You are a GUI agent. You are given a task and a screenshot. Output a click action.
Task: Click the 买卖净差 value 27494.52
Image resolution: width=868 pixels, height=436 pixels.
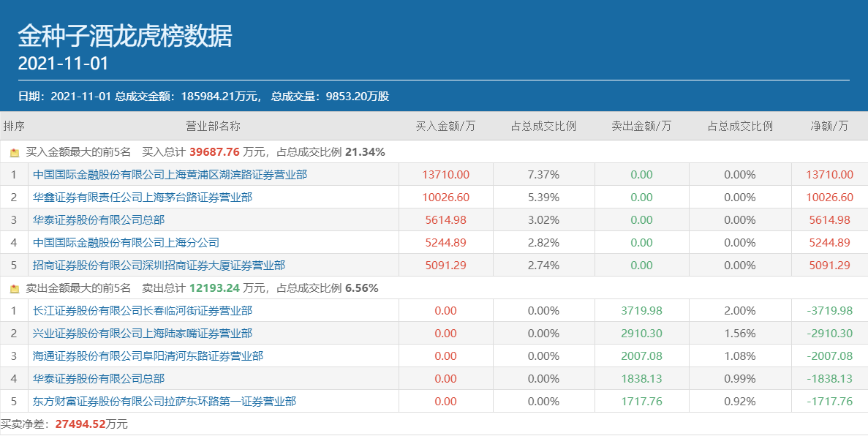[x=80, y=424]
